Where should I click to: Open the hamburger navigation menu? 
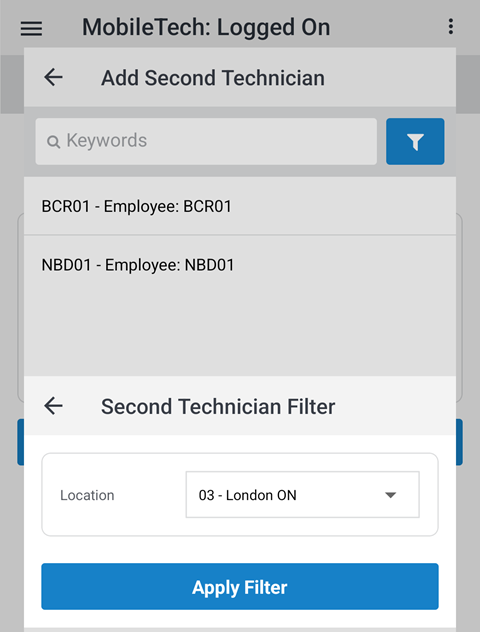(x=31, y=28)
